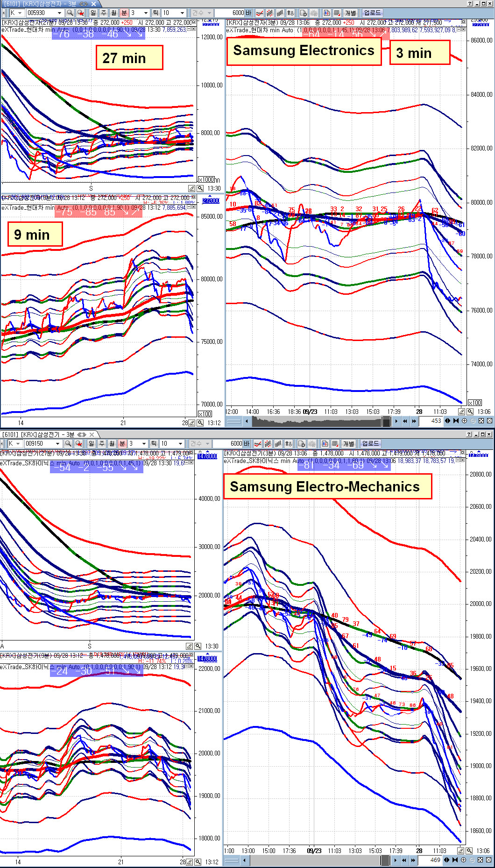Click the scroll-left arrow of the Samsung Electronics chart scrollbar

pos(247,421)
